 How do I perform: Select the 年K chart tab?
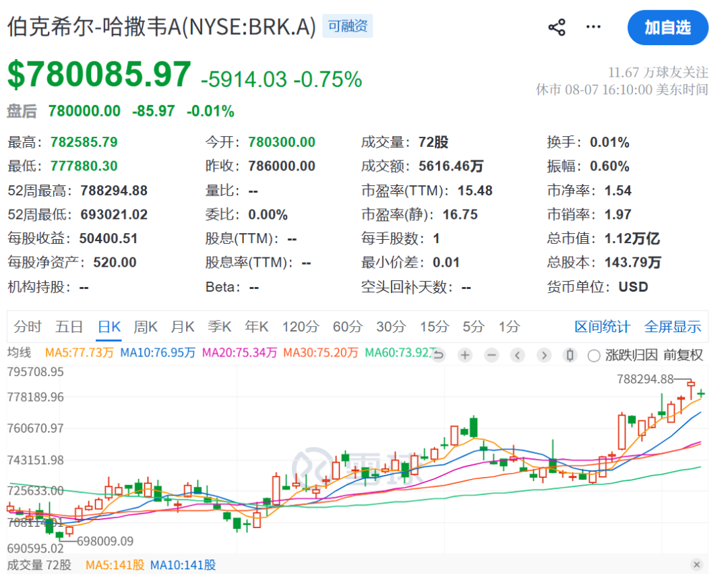pos(257,327)
